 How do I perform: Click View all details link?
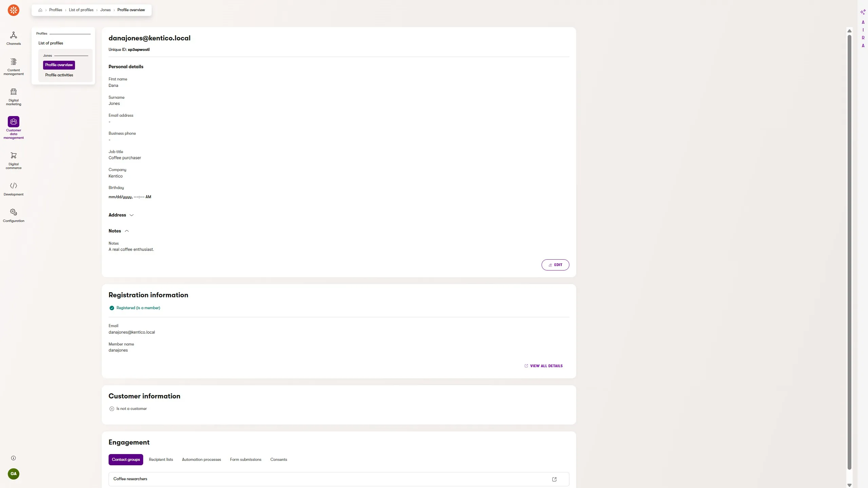tap(543, 366)
